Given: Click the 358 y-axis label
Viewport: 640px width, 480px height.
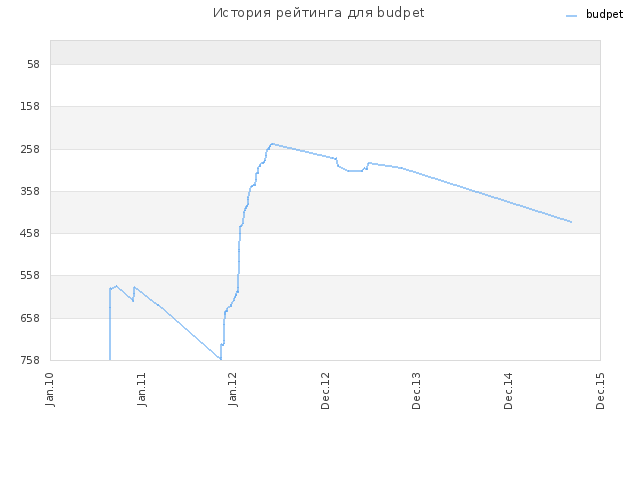Looking at the screenshot, I should coord(30,191).
